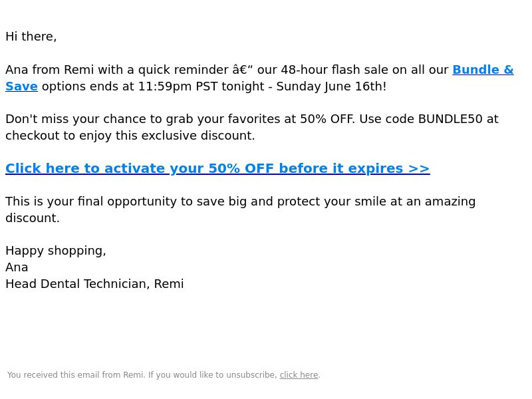Click the Don't miss your chance sentence

point(180,119)
